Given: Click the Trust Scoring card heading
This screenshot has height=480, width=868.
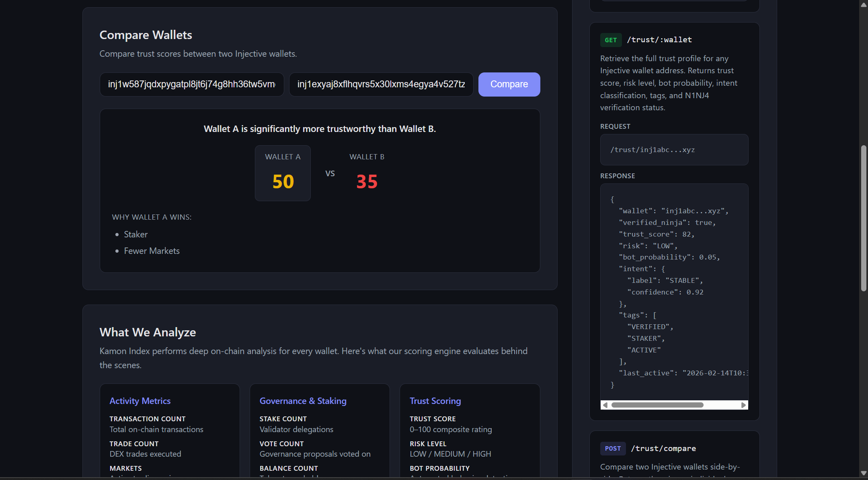Looking at the screenshot, I should pyautogui.click(x=435, y=401).
